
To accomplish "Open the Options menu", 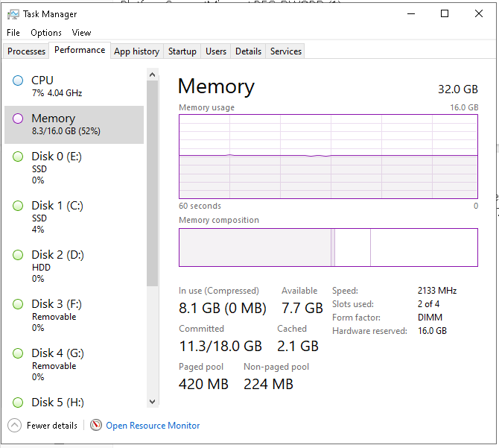I will click(46, 33).
